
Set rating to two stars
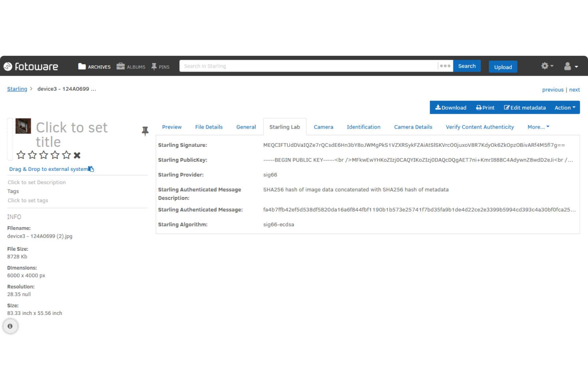tap(32, 155)
